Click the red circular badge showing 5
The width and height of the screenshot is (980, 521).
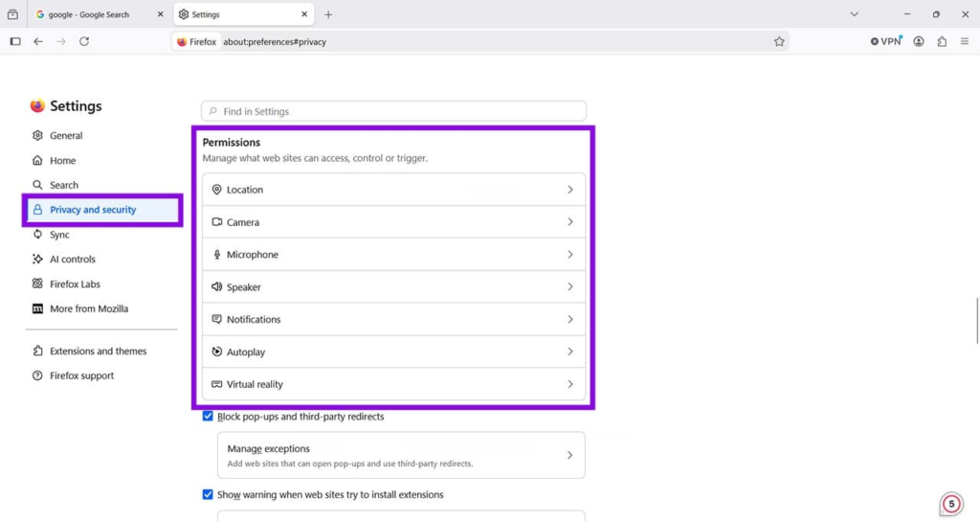(951, 504)
